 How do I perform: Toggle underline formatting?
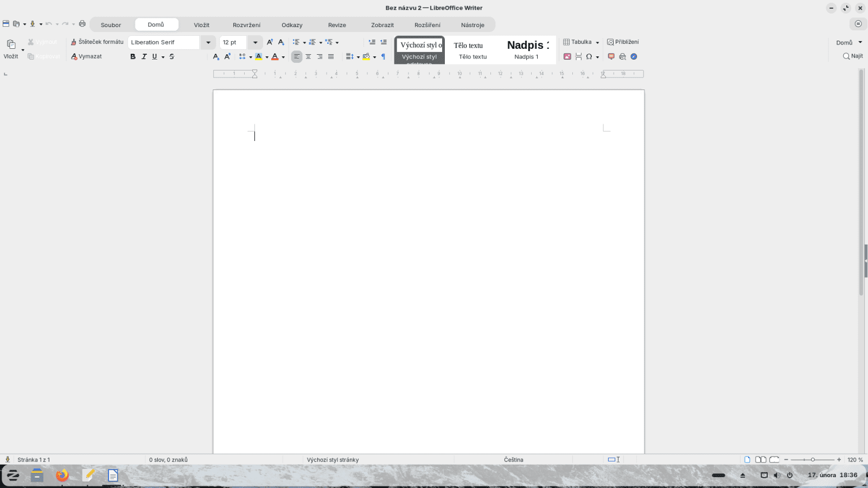pos(155,56)
